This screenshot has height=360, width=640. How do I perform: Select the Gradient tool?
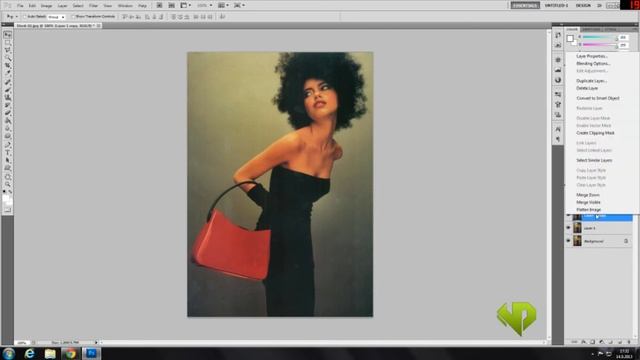click(7, 121)
